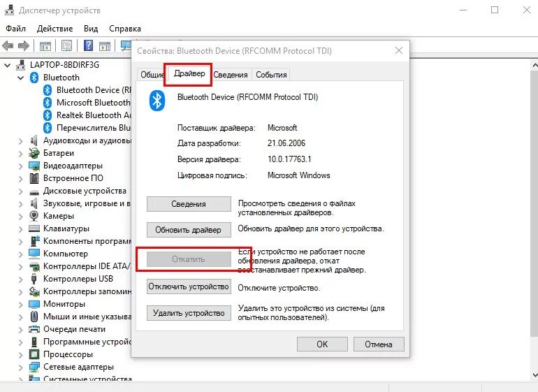Collapse the Bluetooth category
The image size is (538, 392).
pyautogui.click(x=20, y=78)
